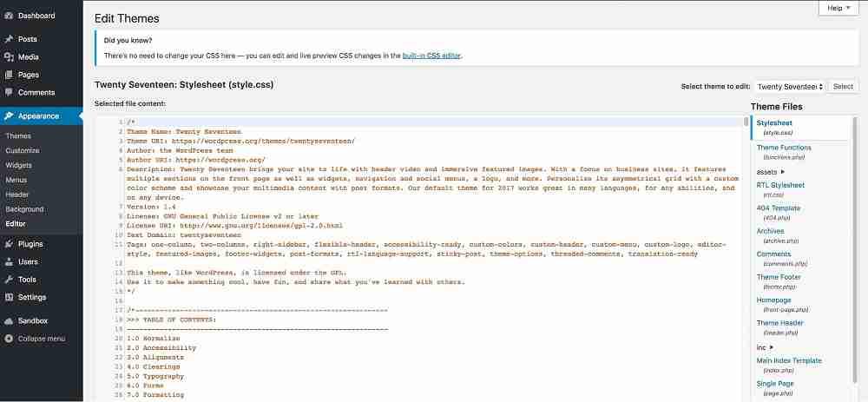This screenshot has width=868, height=402.
Task: Click the Pages icon in sidebar
Action: (x=9, y=75)
